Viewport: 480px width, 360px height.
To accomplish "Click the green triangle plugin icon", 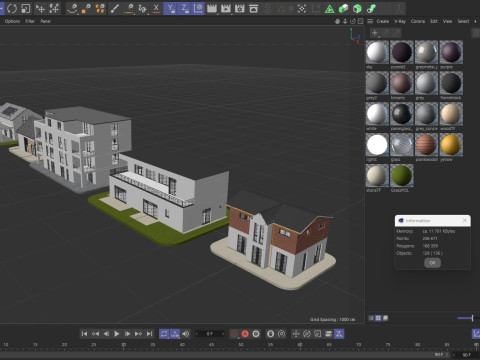I will click(x=329, y=9).
